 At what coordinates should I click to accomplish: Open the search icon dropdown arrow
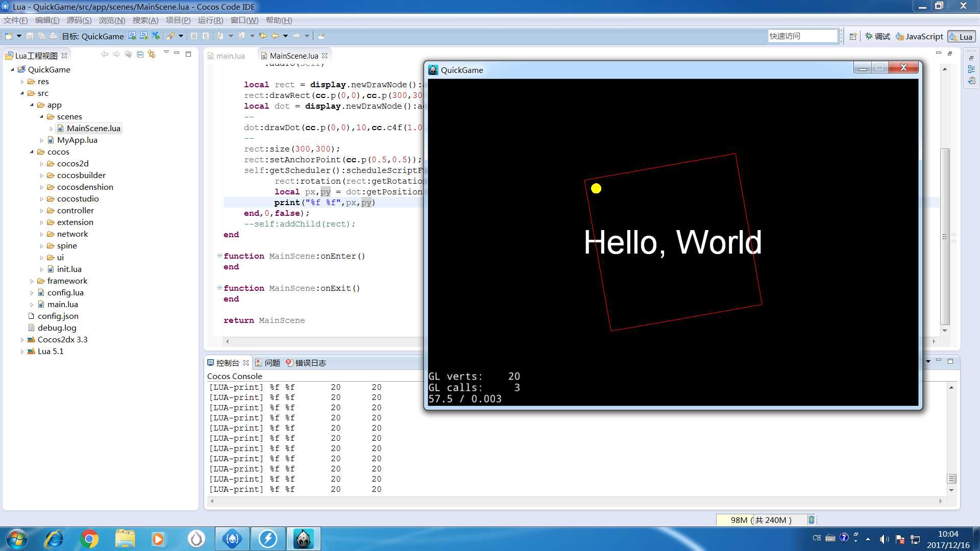point(181,36)
